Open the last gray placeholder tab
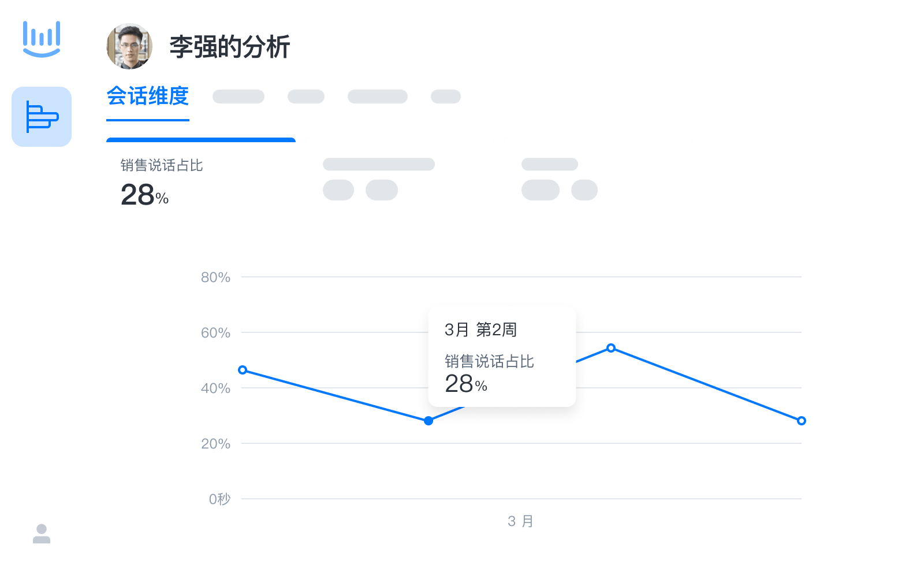The height and width of the screenshot is (578, 924). pos(446,97)
